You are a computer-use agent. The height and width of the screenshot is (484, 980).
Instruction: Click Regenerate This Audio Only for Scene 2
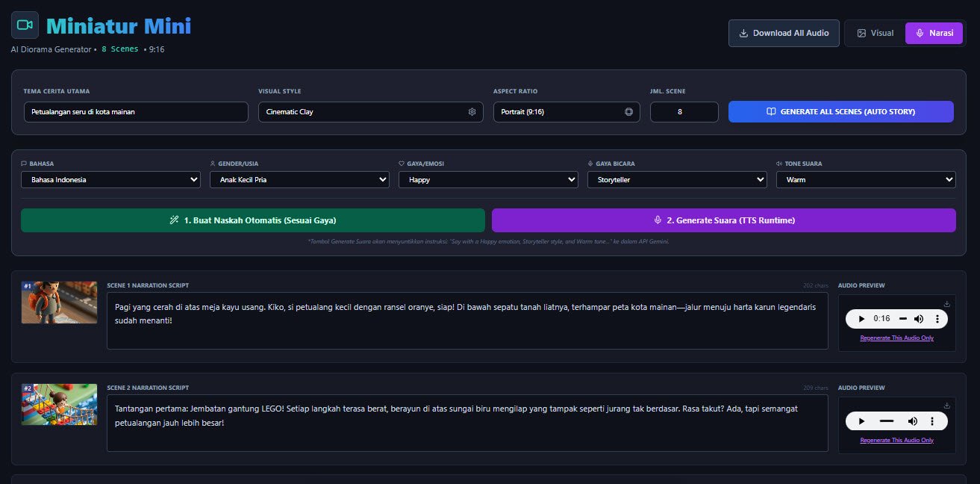(x=896, y=441)
